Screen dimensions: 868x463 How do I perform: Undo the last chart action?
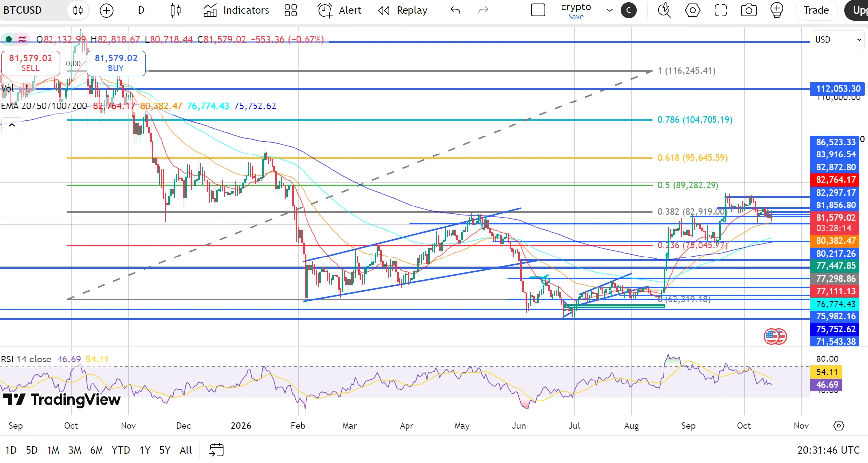[455, 10]
